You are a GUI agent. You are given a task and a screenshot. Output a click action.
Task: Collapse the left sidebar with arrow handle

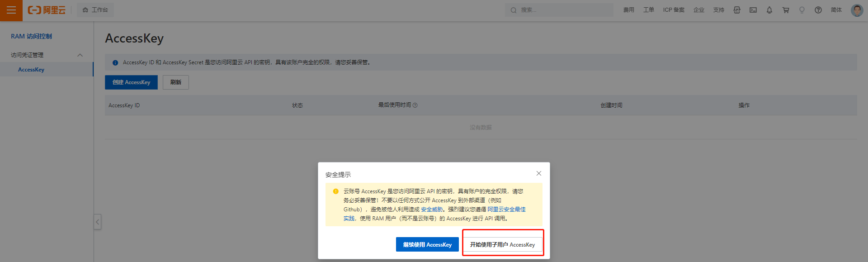(x=97, y=222)
